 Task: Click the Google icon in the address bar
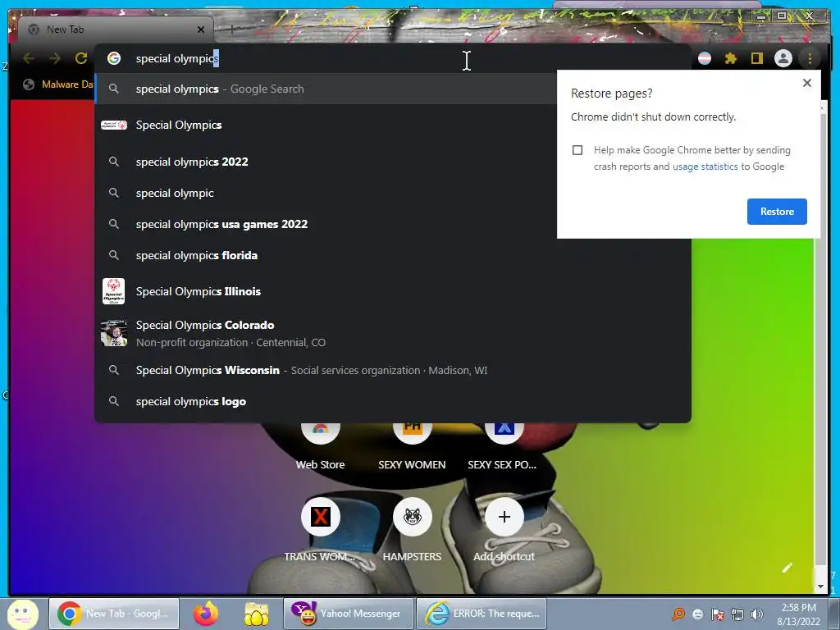click(x=113, y=58)
